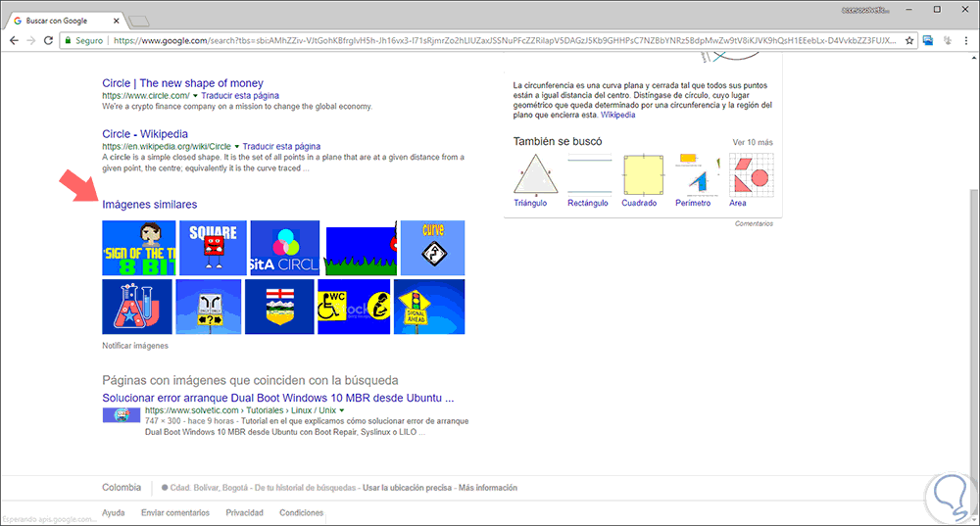Translate the circle.com result page
This screenshot has width=980, height=526.
tap(240, 96)
